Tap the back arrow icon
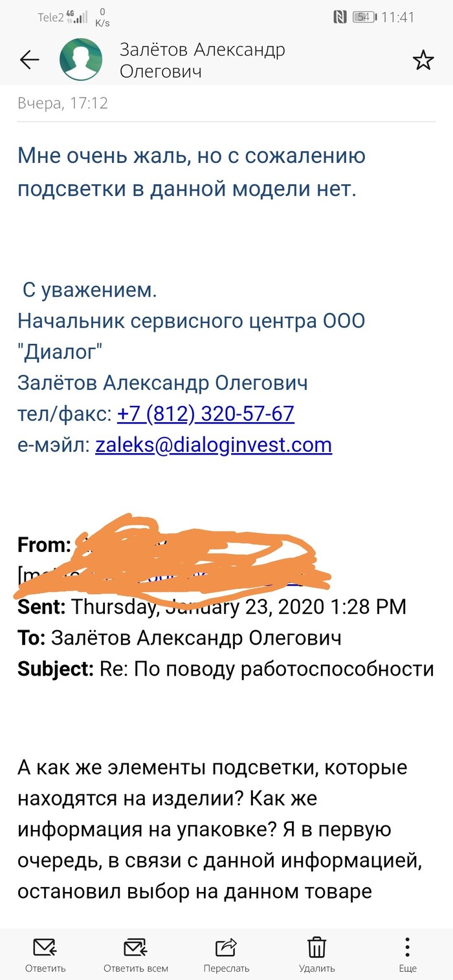 tap(30, 60)
